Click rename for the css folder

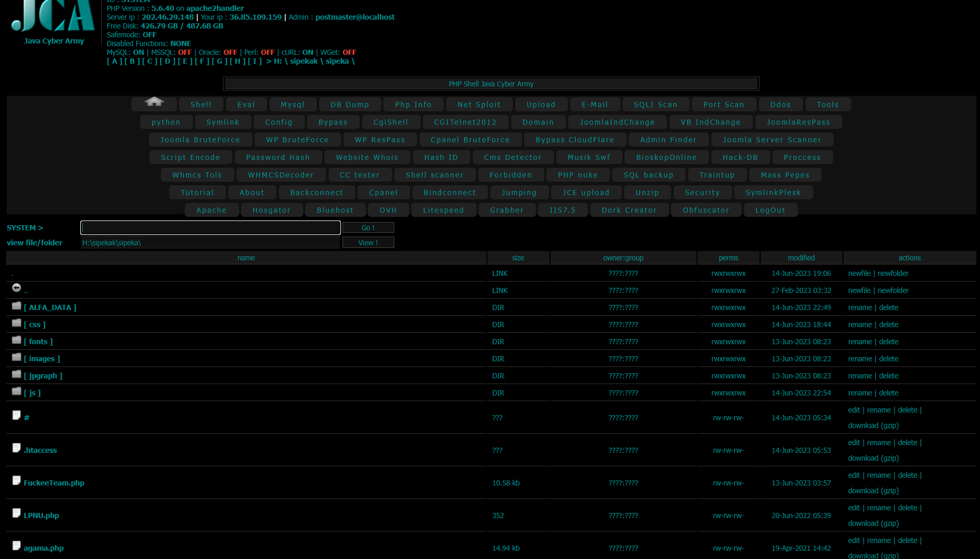click(860, 325)
